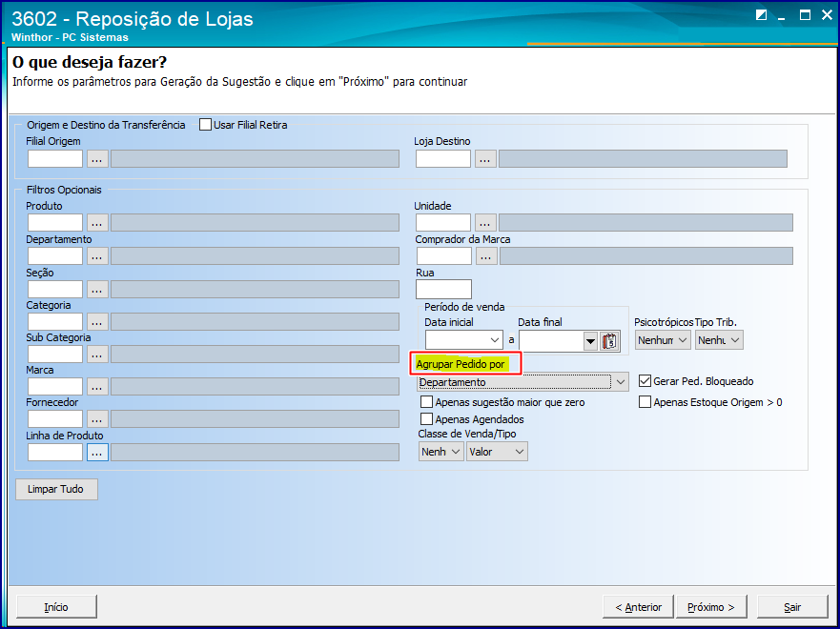Click the Filtros Opcionais group label

click(x=64, y=190)
